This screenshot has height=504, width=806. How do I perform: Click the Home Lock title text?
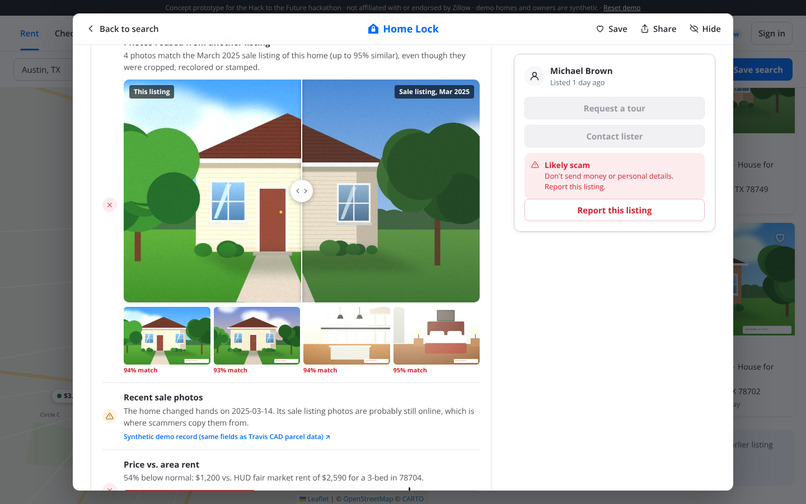(411, 29)
